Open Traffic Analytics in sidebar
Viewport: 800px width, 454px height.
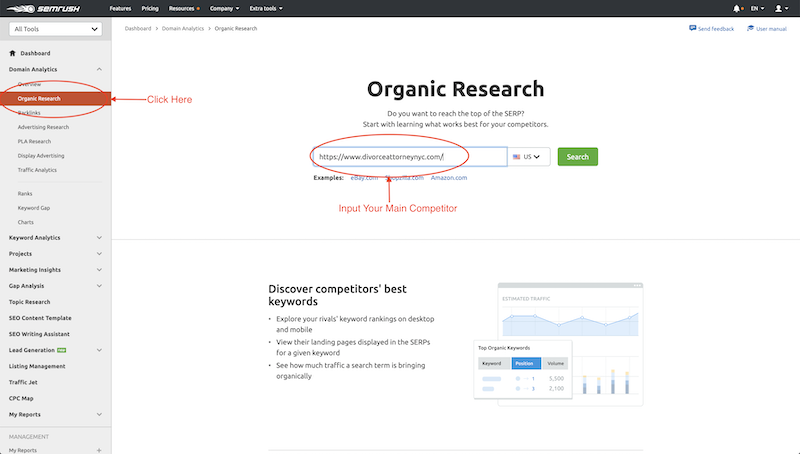point(37,170)
